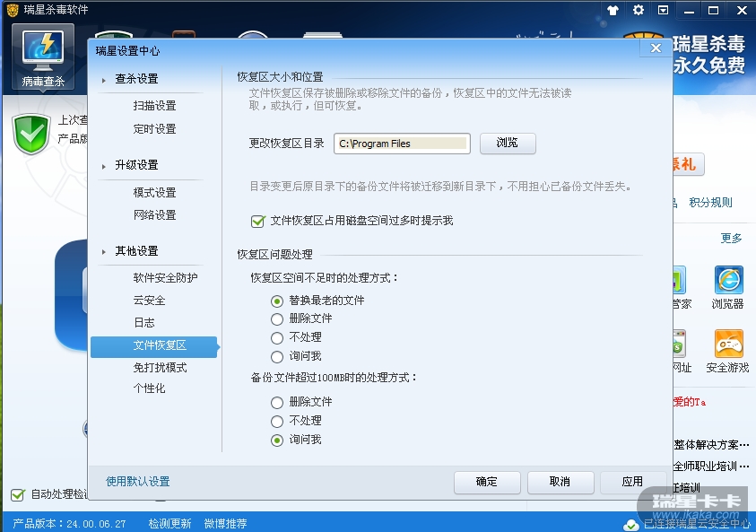
Task: Open 日志 settings page
Action: point(144,323)
